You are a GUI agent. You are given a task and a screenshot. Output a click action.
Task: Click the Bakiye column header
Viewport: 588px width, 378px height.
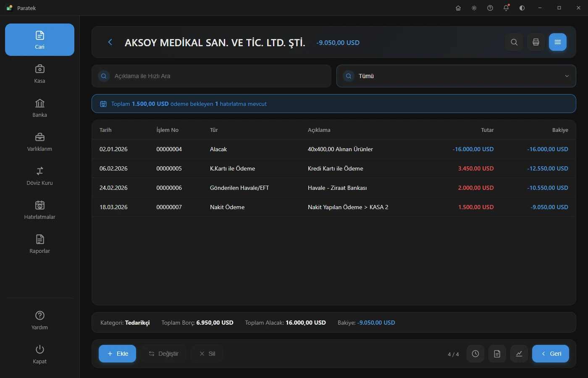click(x=560, y=130)
